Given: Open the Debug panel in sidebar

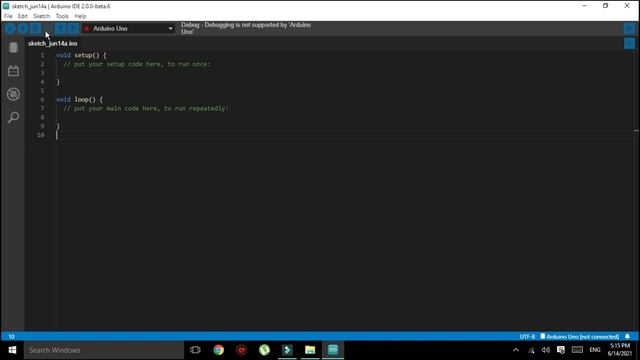Looking at the screenshot, I should point(13,94).
